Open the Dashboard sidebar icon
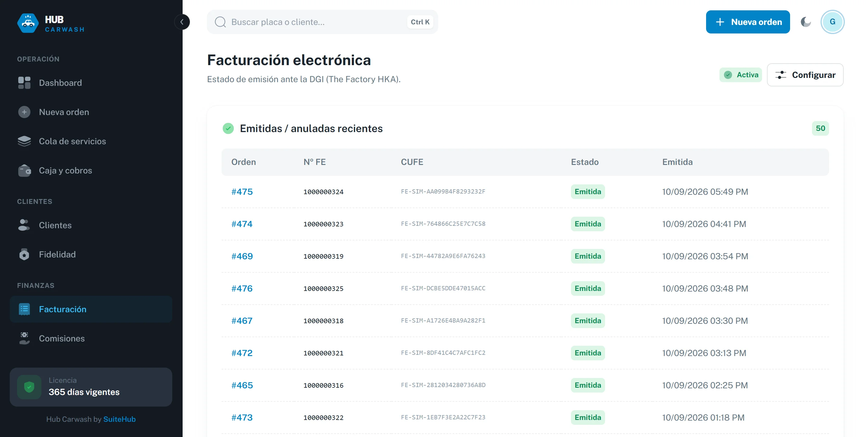Image resolution: width=868 pixels, height=437 pixels. tap(24, 83)
